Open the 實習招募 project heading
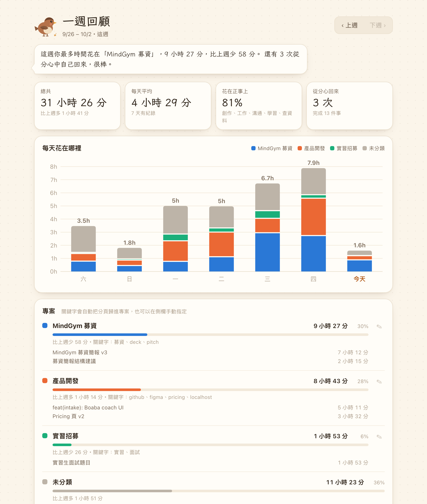The width and height of the screenshot is (427, 504). click(x=65, y=436)
